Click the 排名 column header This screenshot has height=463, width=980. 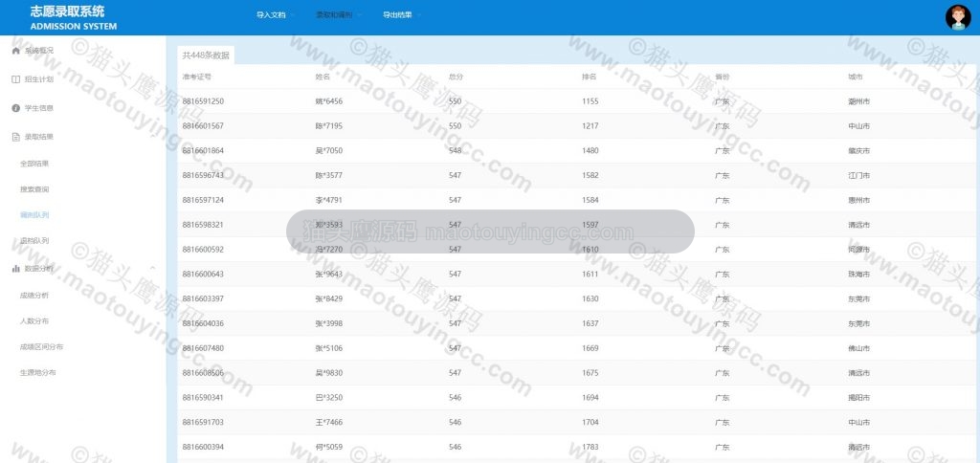pyautogui.click(x=589, y=77)
